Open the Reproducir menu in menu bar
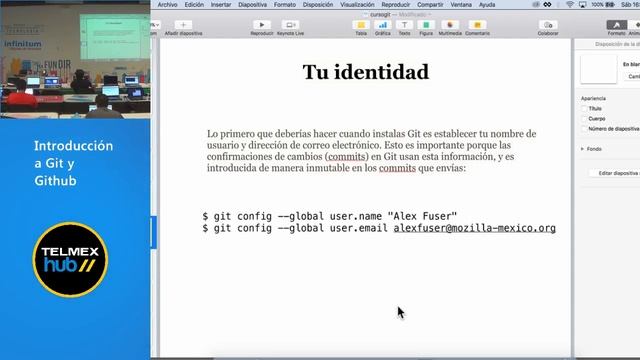The width and height of the screenshot is (640, 360). coord(396,4)
